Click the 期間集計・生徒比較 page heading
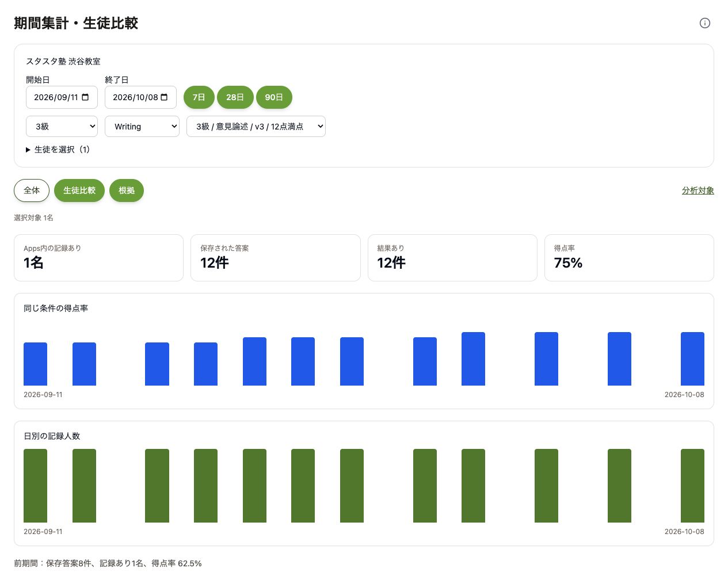This screenshot has width=728, height=583. pos(76,23)
